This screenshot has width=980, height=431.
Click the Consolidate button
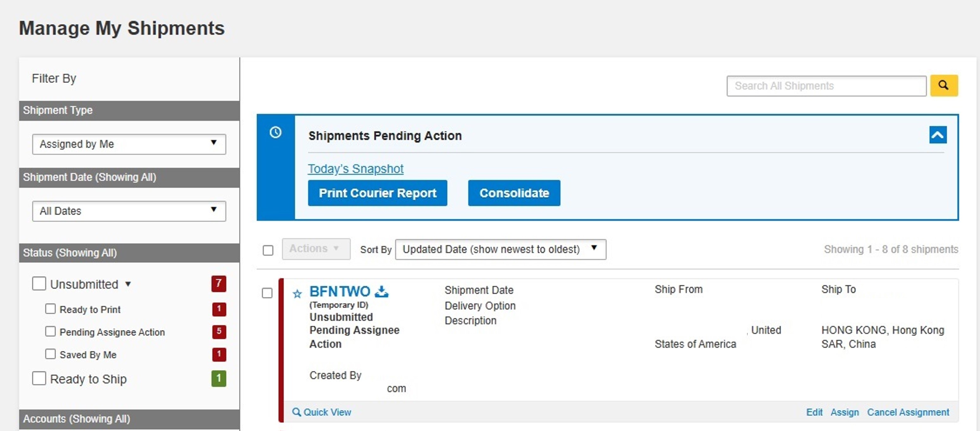coord(514,193)
